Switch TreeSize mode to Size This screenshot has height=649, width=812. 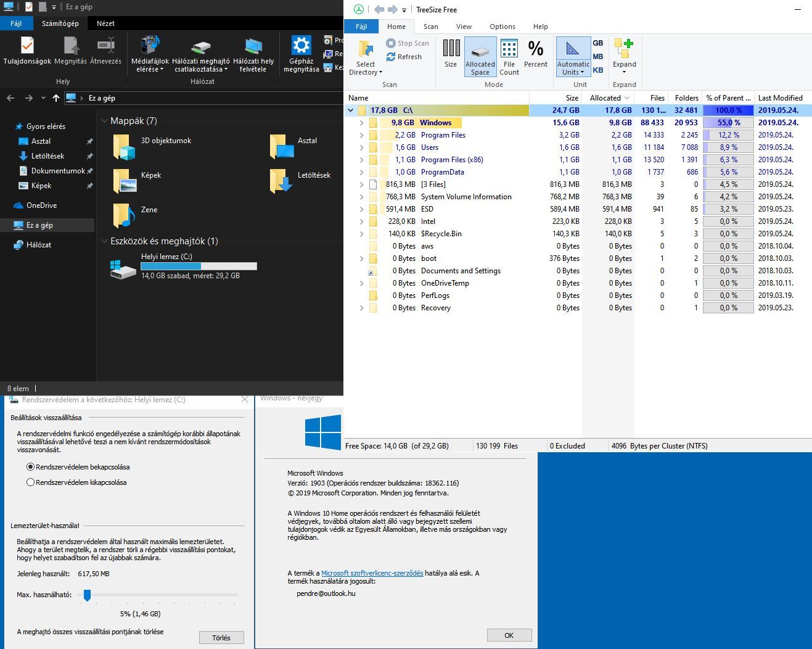tap(451, 54)
